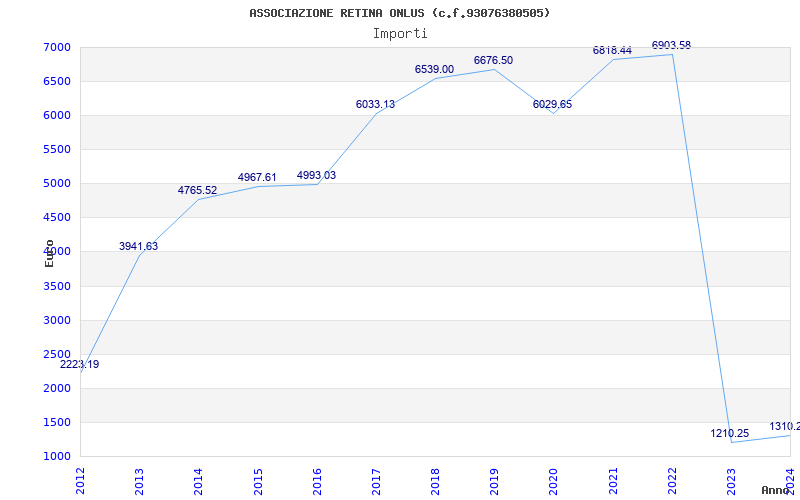Screen dimensions: 800x500
Task: Select data label 2223.19
Action: (x=80, y=364)
